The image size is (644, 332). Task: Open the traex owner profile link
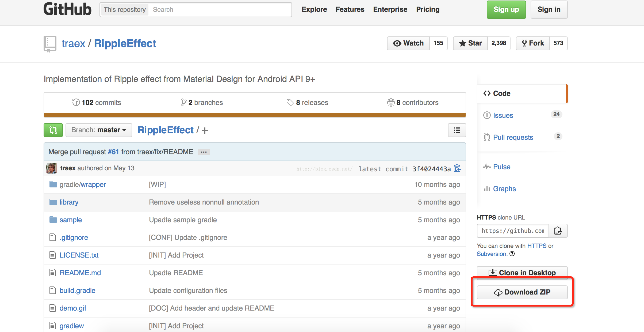point(74,43)
